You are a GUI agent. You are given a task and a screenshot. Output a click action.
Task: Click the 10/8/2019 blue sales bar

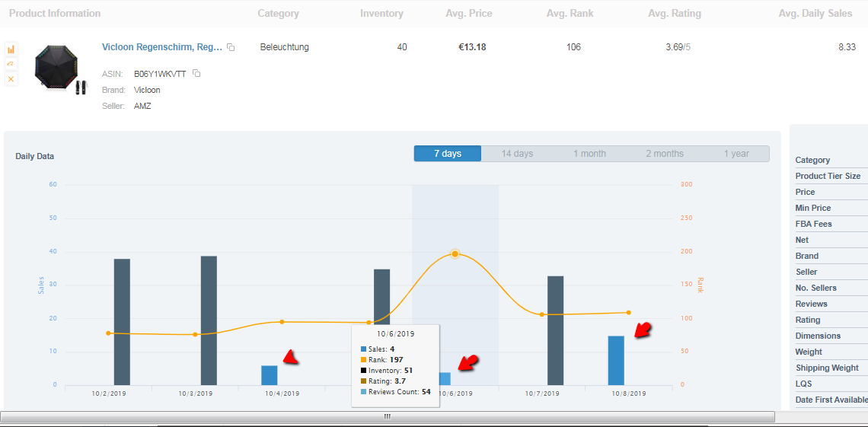click(616, 361)
